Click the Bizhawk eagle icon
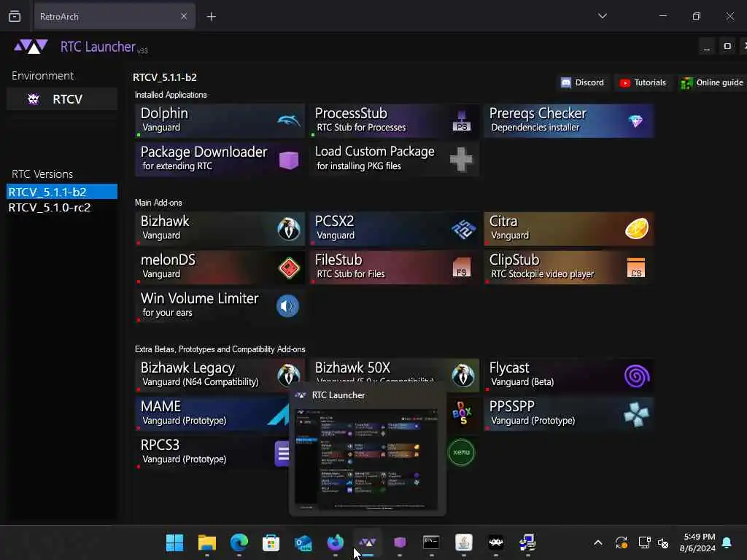 click(289, 229)
